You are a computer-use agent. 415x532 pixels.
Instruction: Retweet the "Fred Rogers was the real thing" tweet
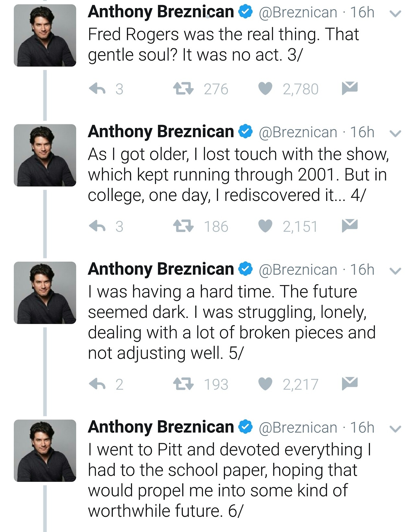point(183,88)
